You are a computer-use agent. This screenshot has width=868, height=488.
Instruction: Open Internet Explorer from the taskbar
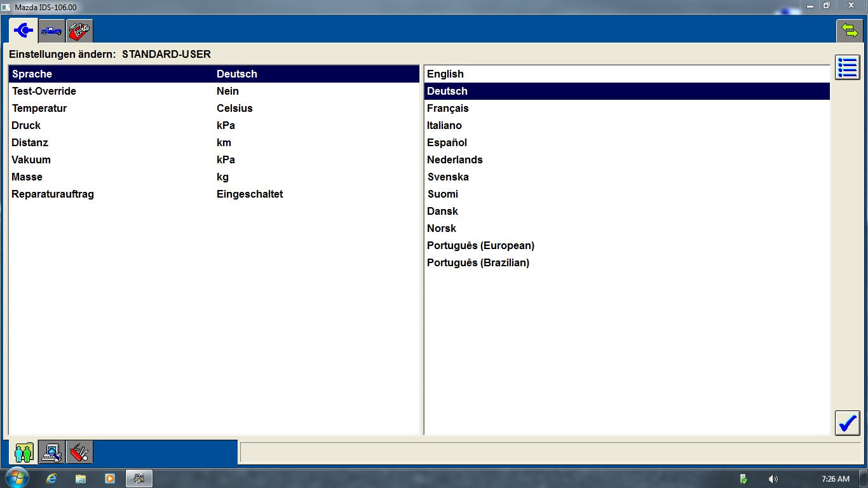[51, 478]
